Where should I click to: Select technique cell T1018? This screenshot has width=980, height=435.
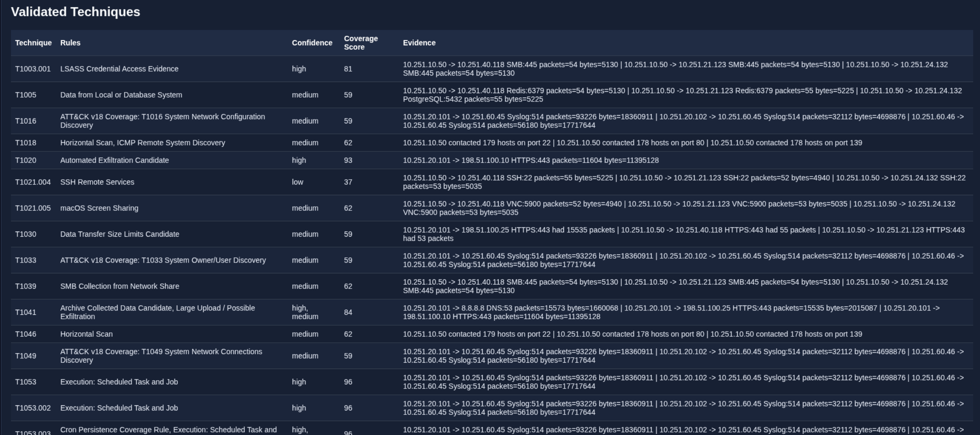(26, 143)
